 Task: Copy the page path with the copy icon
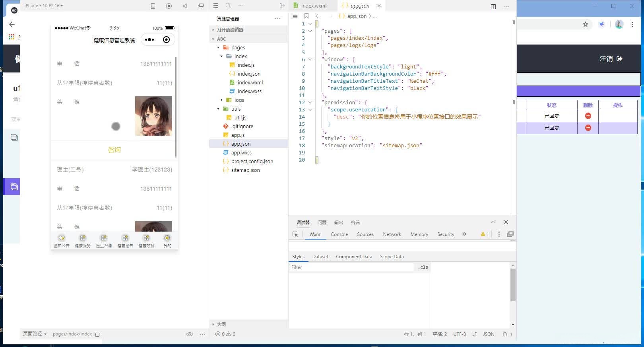(x=97, y=334)
